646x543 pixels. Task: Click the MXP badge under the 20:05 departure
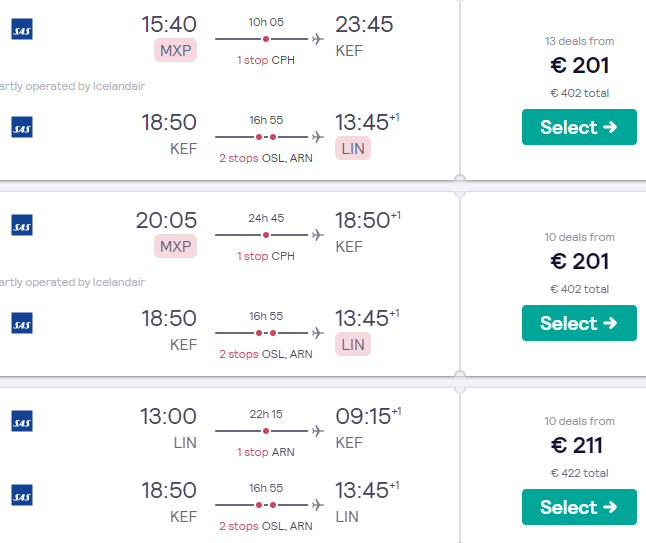(x=176, y=246)
